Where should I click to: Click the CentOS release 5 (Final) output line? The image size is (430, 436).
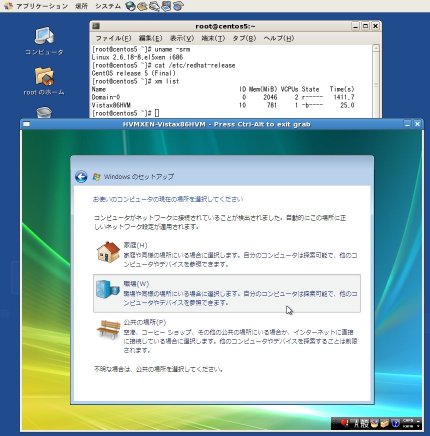coord(134,73)
